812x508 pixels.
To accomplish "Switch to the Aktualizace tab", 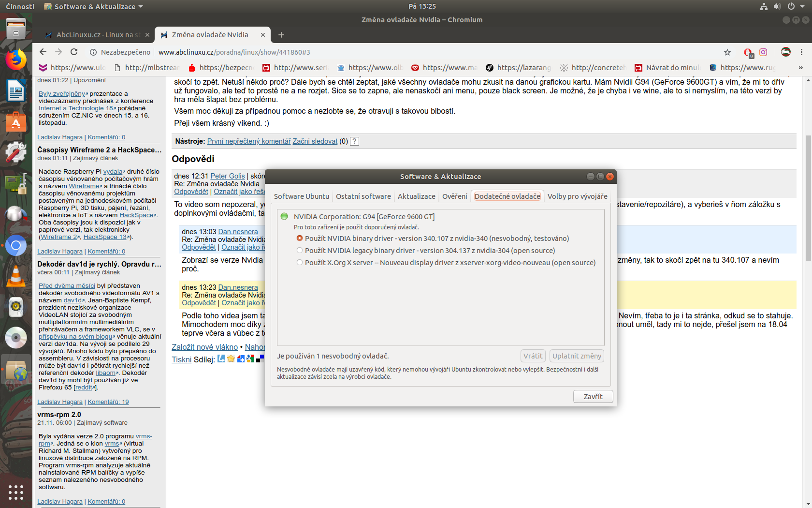I will coord(417,196).
